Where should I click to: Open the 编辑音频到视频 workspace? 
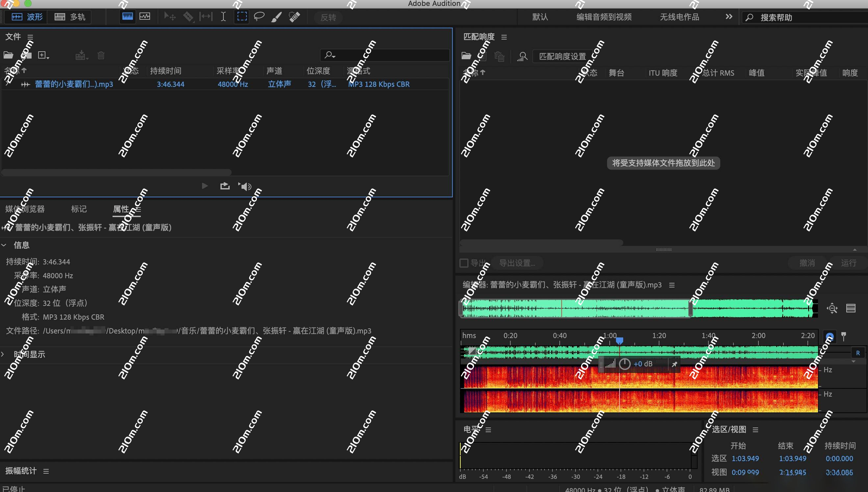click(x=604, y=16)
